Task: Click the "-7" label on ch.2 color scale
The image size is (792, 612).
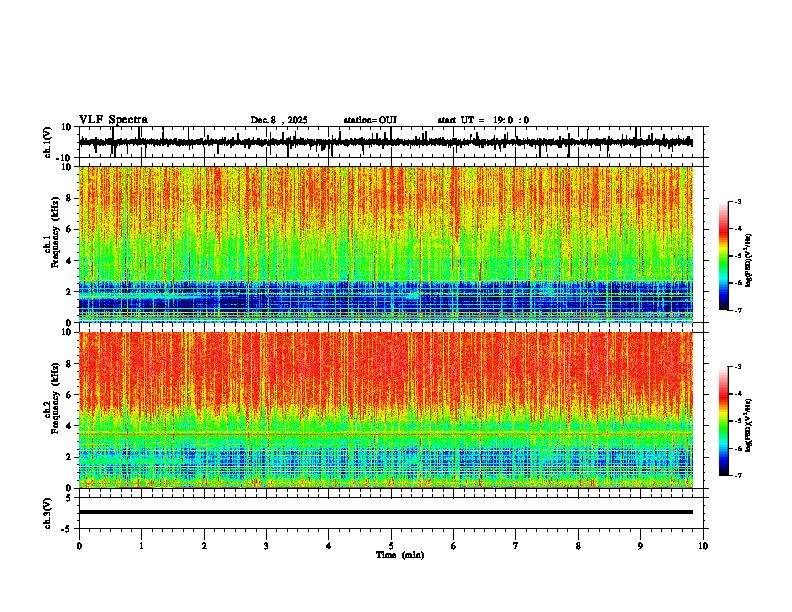Action: pos(738,475)
